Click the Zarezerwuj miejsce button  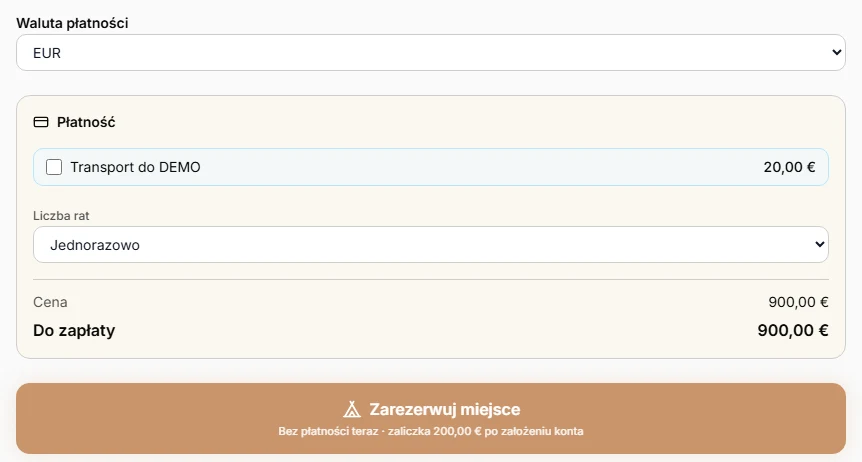click(x=431, y=419)
